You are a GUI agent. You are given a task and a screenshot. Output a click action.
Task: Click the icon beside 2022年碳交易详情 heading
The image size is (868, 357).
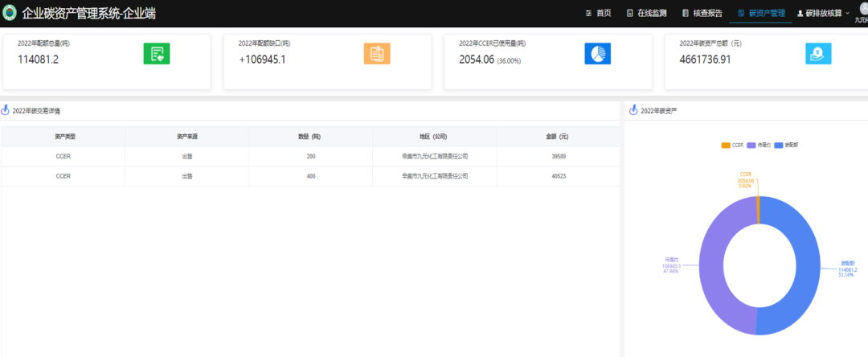6,111
